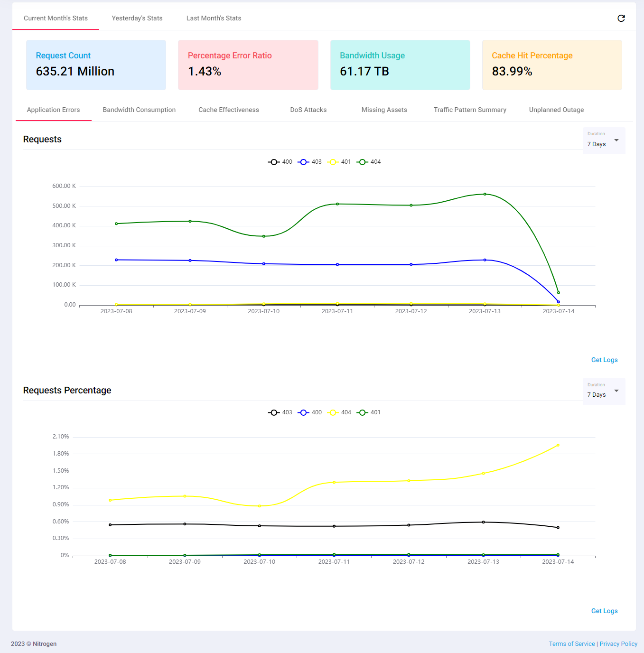The width and height of the screenshot is (644, 653).
Task: Click 404 data point on 2023-07-14 in Requests
Action: point(558,292)
